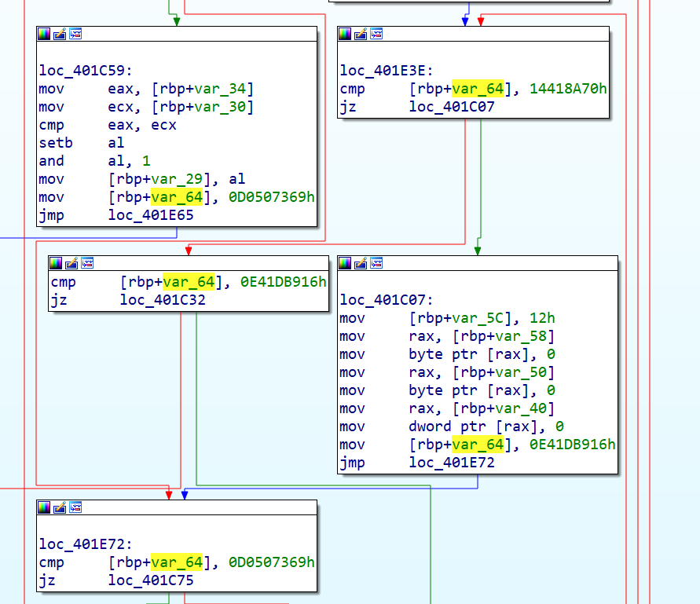Click pencil icon on loc_401E3E node
700x604 pixels.
(x=361, y=34)
